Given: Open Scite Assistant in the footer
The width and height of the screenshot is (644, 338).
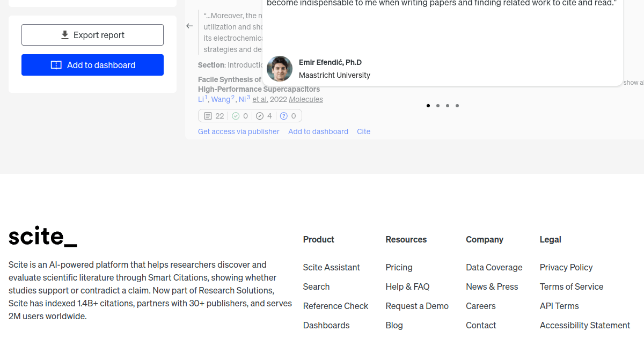Looking at the screenshot, I should (x=332, y=267).
